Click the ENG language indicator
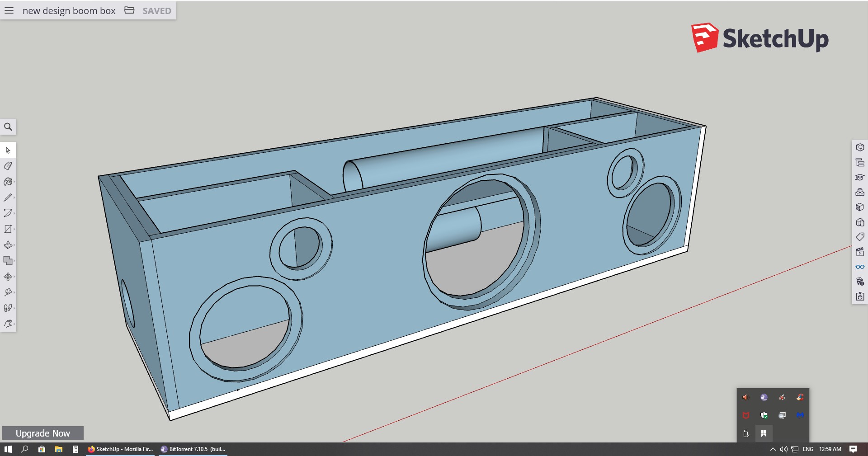Image resolution: width=868 pixels, height=456 pixels. pyautogui.click(x=808, y=449)
